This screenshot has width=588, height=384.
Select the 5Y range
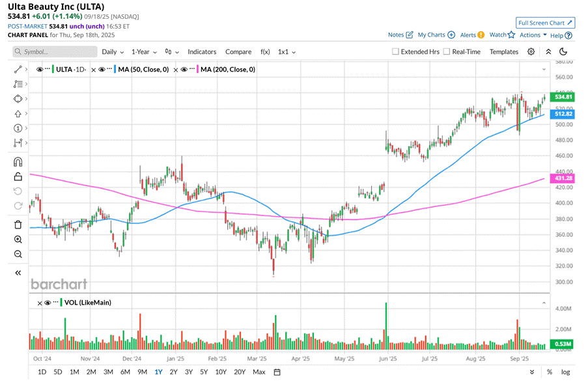204,372
